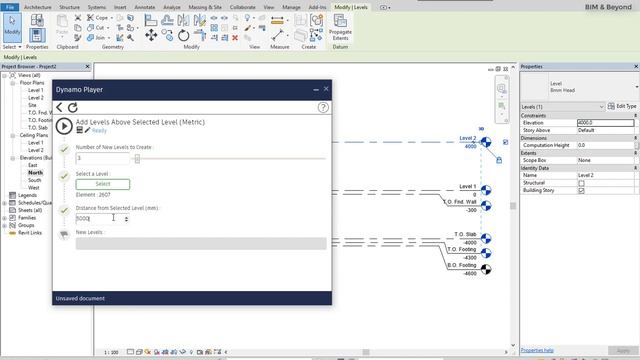Open the Join dropdown arrow
Image resolution: width=640 pixels, height=360 pixels.
(x=108, y=38)
